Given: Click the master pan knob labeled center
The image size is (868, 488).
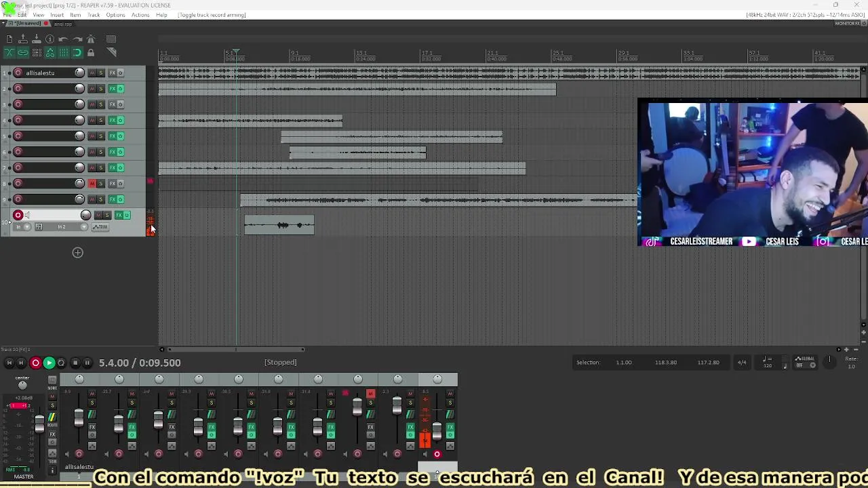Looking at the screenshot, I should 22,385.
